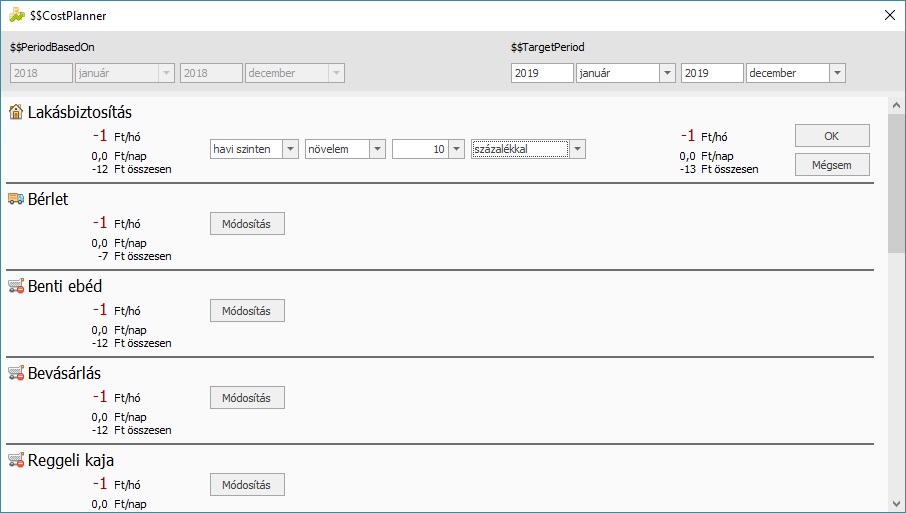Click the cart icon beside Reggeli kaja
Screen dimensions: 906x513
(x=16, y=460)
